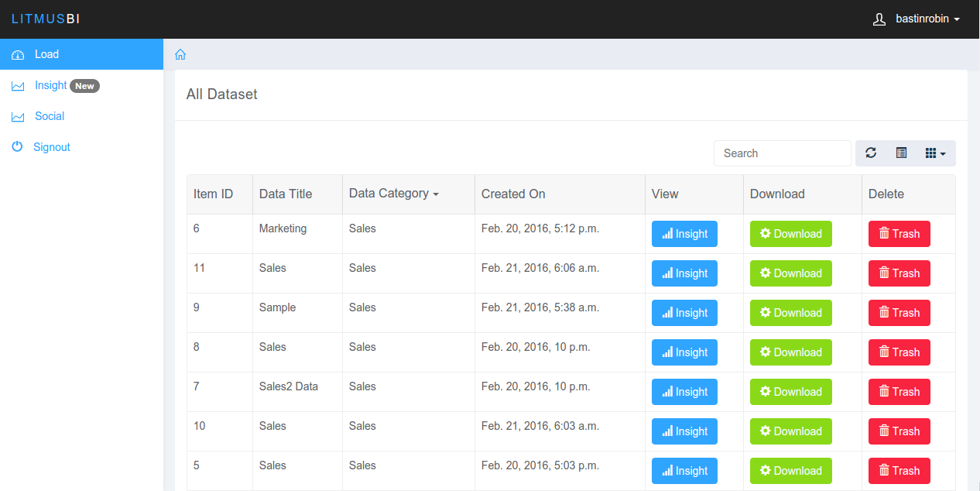Click the LitmusBI logo
This screenshot has width=980, height=491.
pos(46,19)
